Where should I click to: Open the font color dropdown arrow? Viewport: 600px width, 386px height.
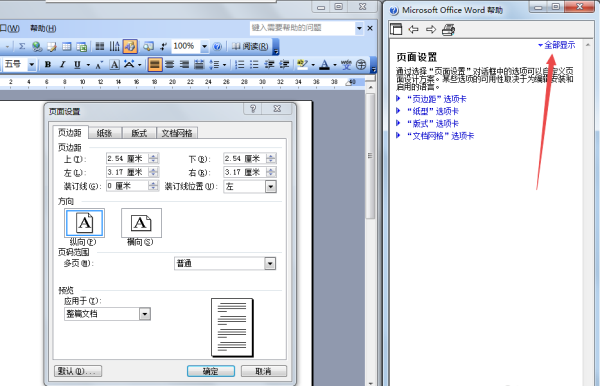(x=335, y=65)
